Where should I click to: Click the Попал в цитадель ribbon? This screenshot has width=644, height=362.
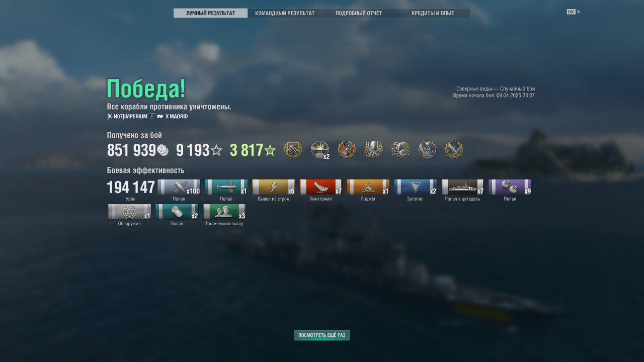(463, 187)
